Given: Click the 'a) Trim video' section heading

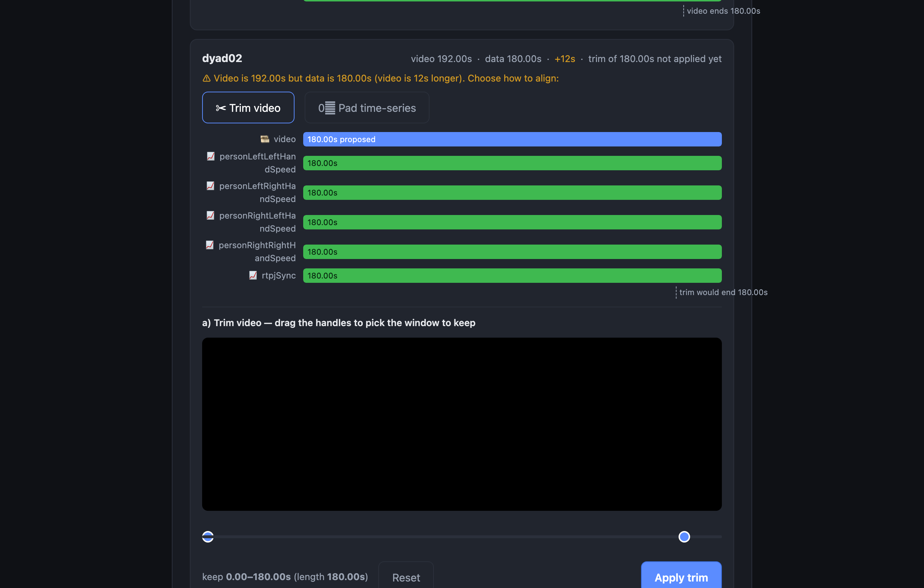Looking at the screenshot, I should tap(339, 322).
